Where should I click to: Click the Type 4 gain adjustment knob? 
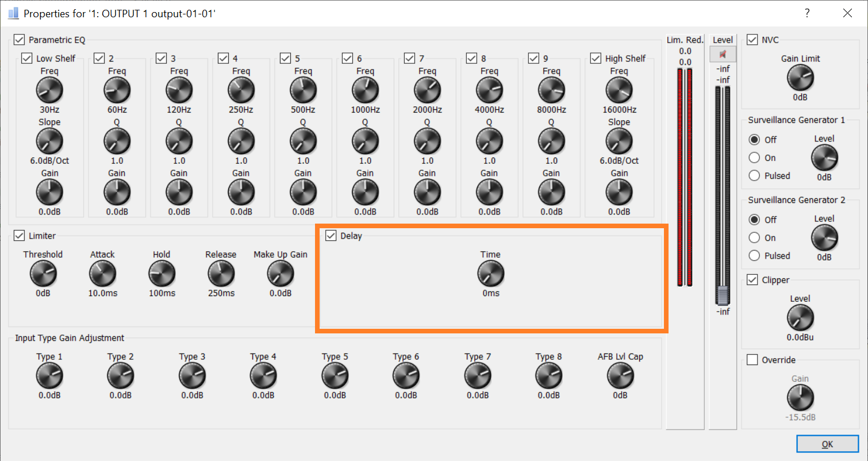tap(263, 376)
